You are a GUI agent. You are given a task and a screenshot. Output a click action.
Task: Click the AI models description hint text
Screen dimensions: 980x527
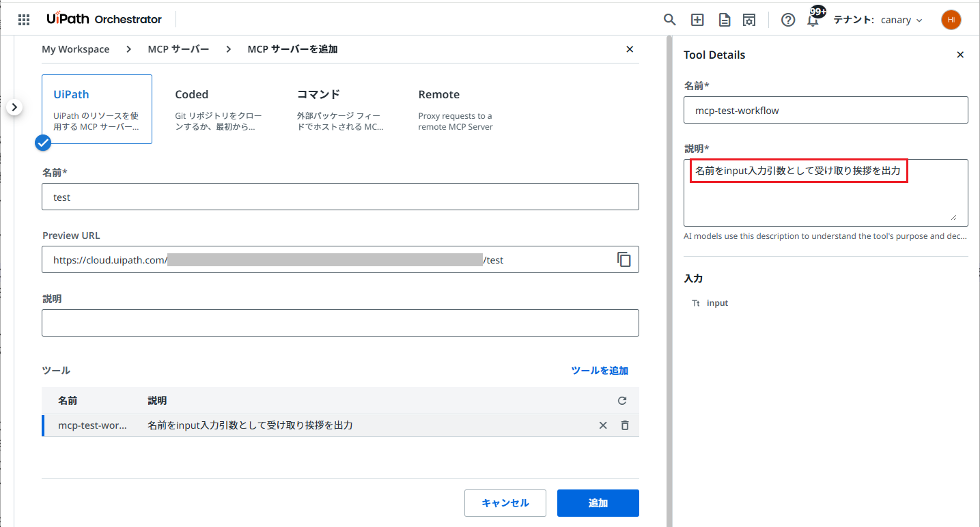click(x=825, y=236)
